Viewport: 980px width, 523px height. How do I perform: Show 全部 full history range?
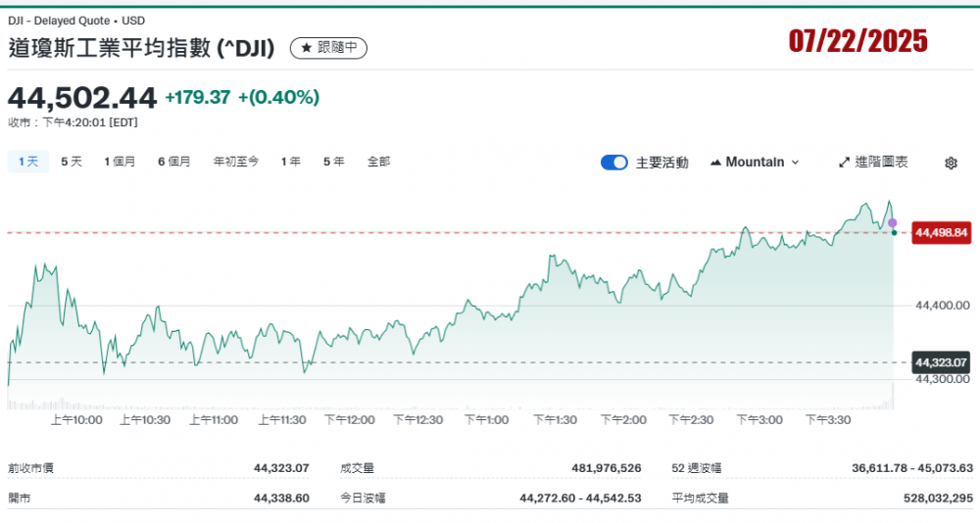point(378,162)
